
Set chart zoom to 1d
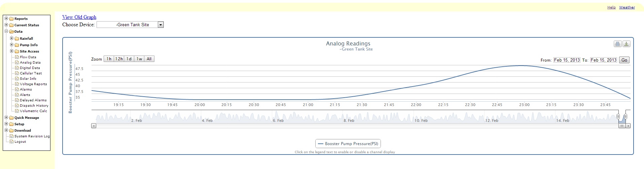tap(129, 59)
